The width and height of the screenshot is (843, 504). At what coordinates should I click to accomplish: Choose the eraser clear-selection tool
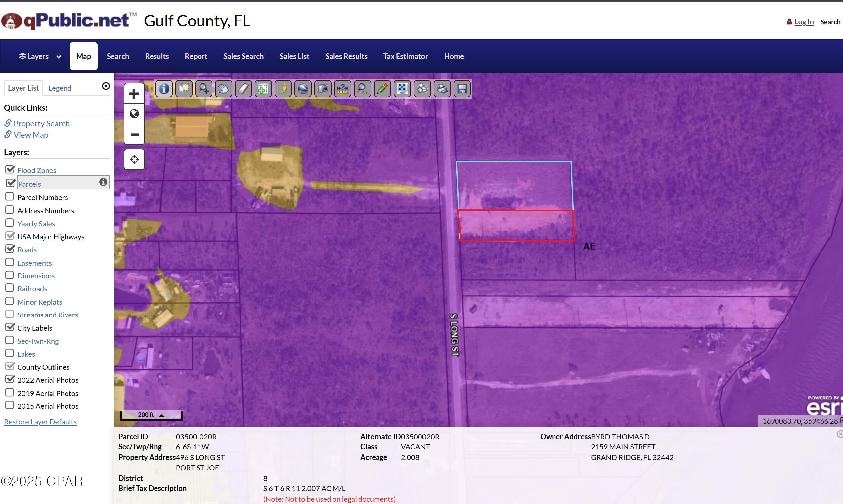click(243, 89)
